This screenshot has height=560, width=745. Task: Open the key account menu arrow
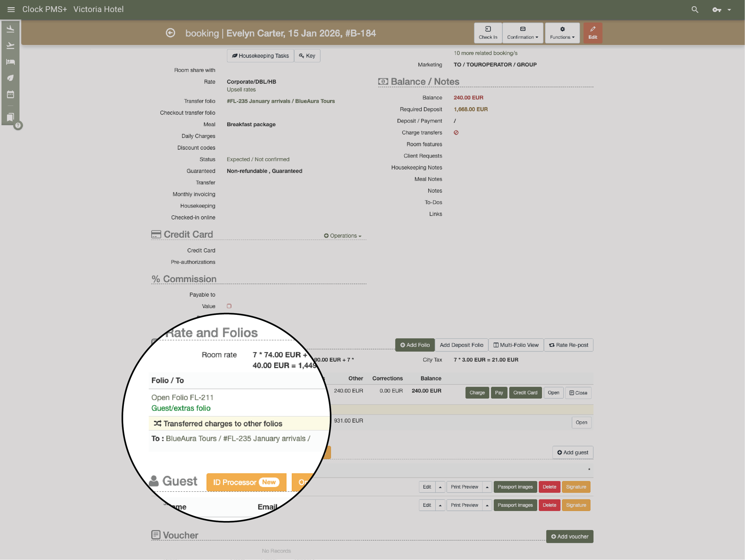click(729, 10)
